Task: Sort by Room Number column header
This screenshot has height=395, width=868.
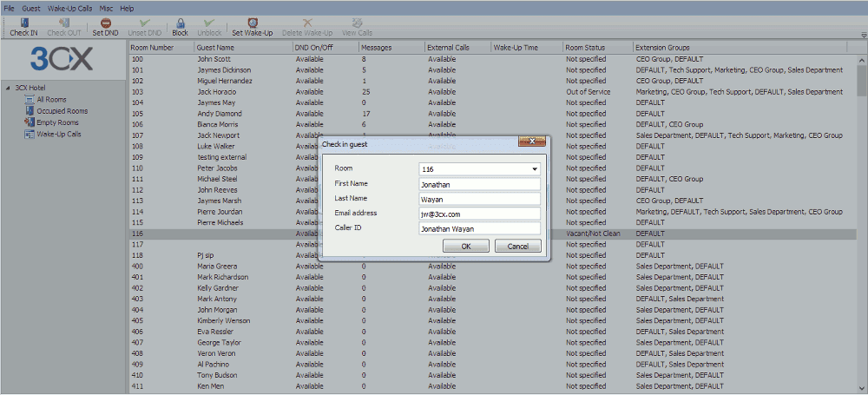Action: coord(153,47)
